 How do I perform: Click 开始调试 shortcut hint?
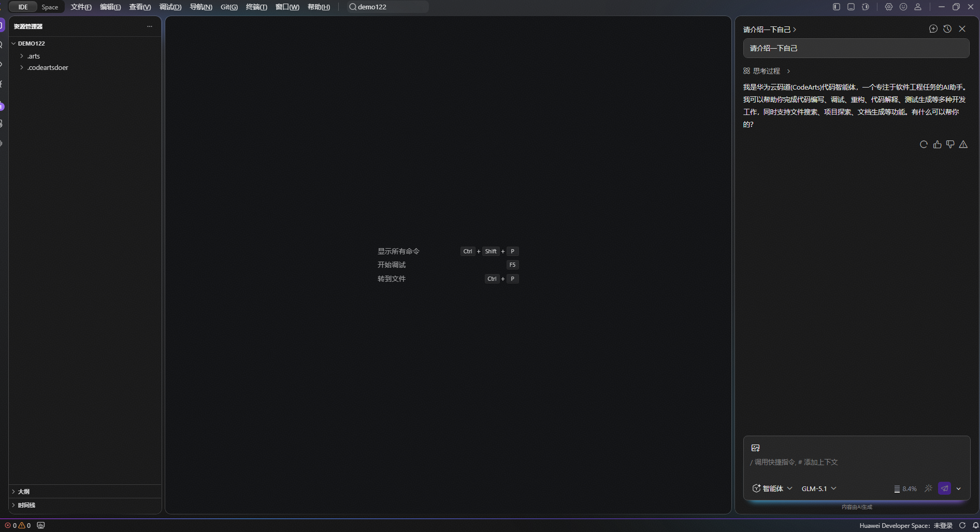(392, 265)
